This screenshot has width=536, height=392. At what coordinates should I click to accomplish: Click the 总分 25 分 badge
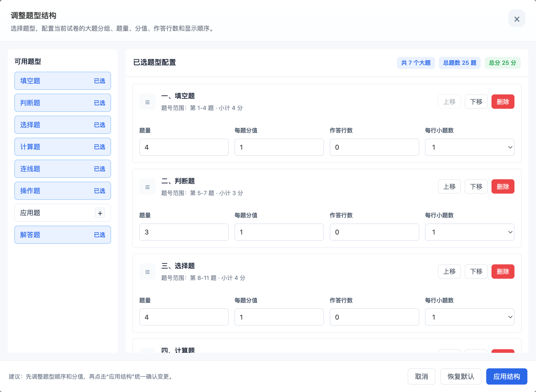pyautogui.click(x=502, y=63)
